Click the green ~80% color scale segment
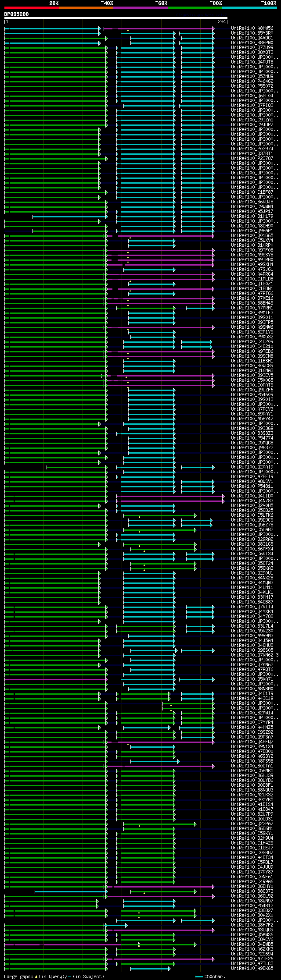The image size is (281, 980). pyautogui.click(x=195, y=8)
